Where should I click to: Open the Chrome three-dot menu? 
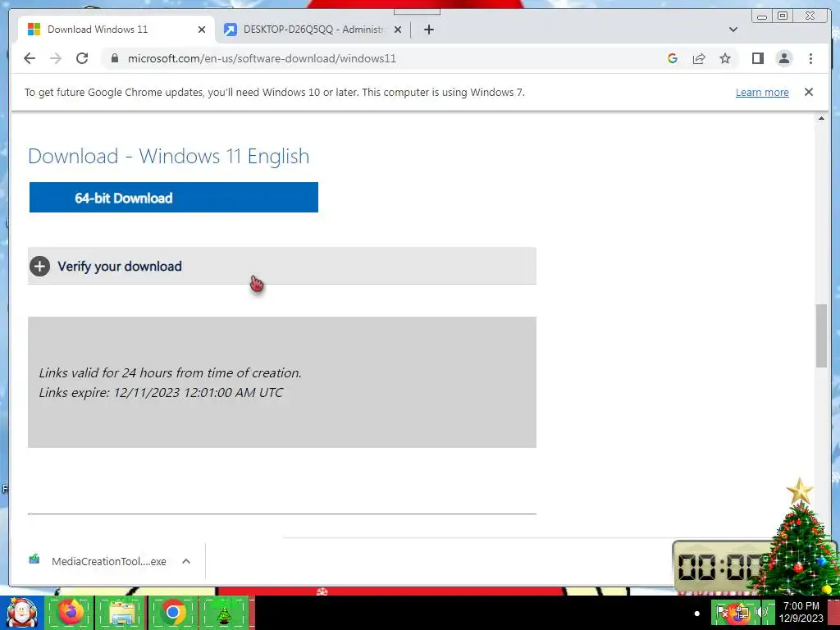[x=810, y=58]
